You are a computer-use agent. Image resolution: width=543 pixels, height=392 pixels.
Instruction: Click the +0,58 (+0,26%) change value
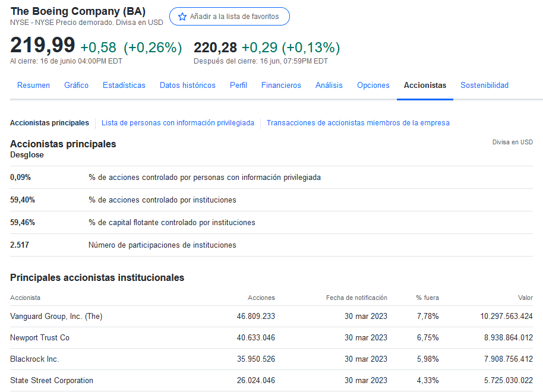click(131, 48)
